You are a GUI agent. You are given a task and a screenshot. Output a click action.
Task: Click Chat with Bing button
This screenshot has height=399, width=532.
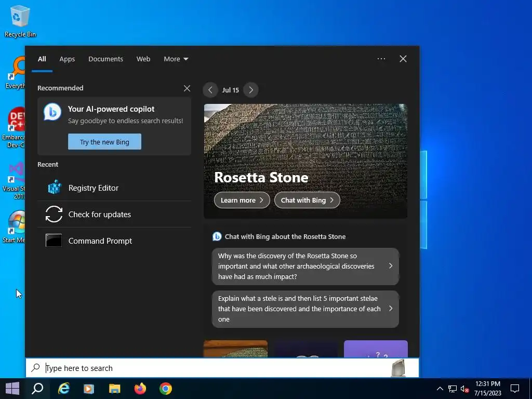(307, 200)
